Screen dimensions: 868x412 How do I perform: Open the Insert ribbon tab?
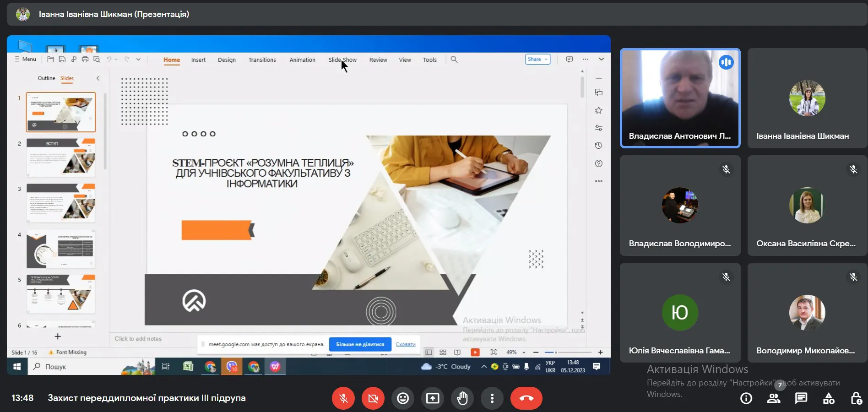(x=198, y=60)
